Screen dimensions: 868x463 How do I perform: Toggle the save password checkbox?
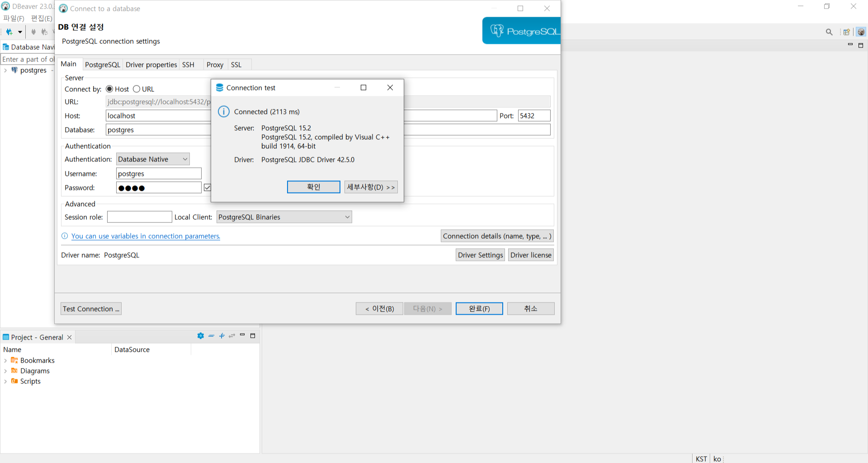point(208,188)
